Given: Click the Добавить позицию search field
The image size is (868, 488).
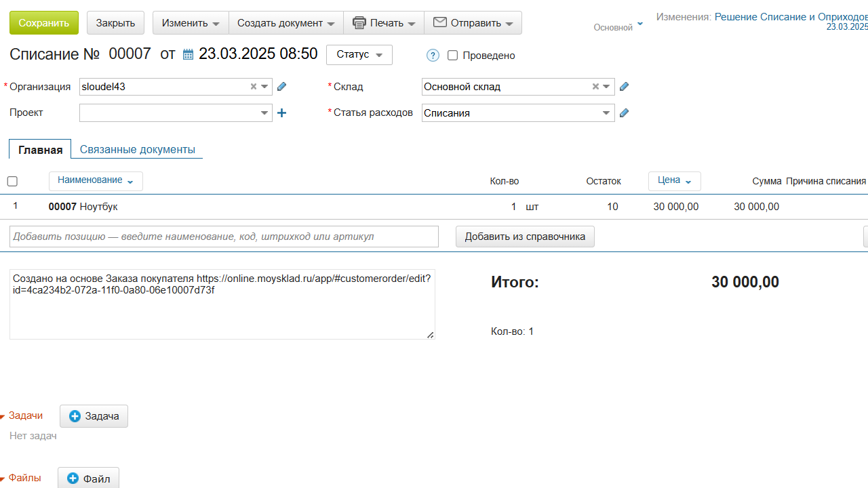Looking at the screenshot, I should (x=224, y=237).
